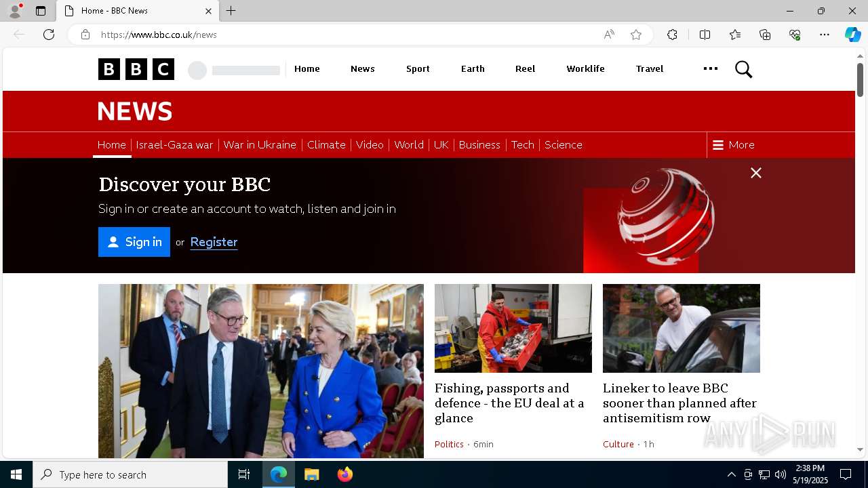
Task: Open Collections icon
Action: [x=765, y=35]
